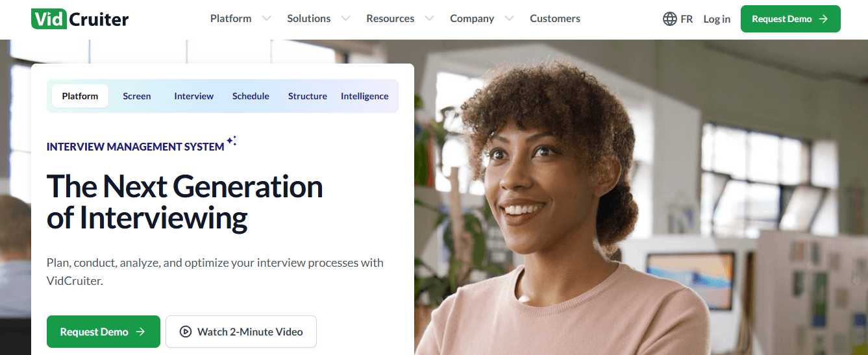Click the play icon in Watch 2-Minute Video
The image size is (868, 355).
[186, 332]
